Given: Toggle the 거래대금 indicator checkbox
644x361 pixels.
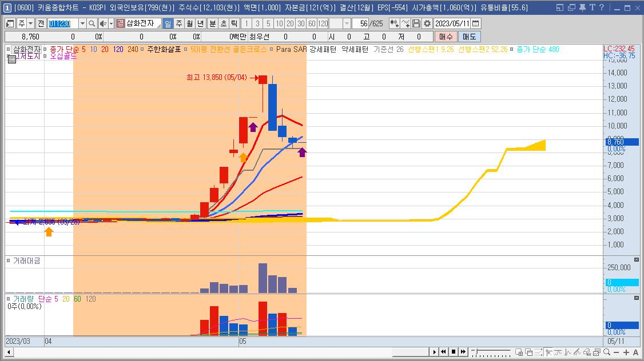Looking at the screenshot, I should tap(8, 260).
